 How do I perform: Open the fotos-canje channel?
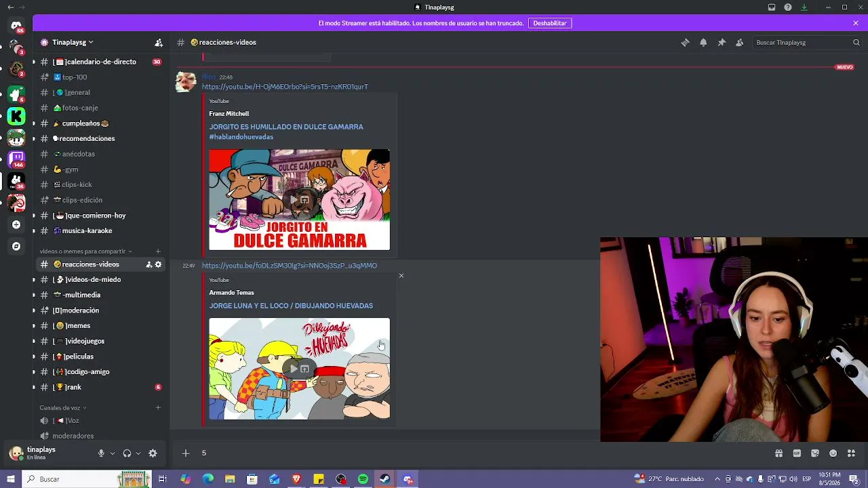100,108
